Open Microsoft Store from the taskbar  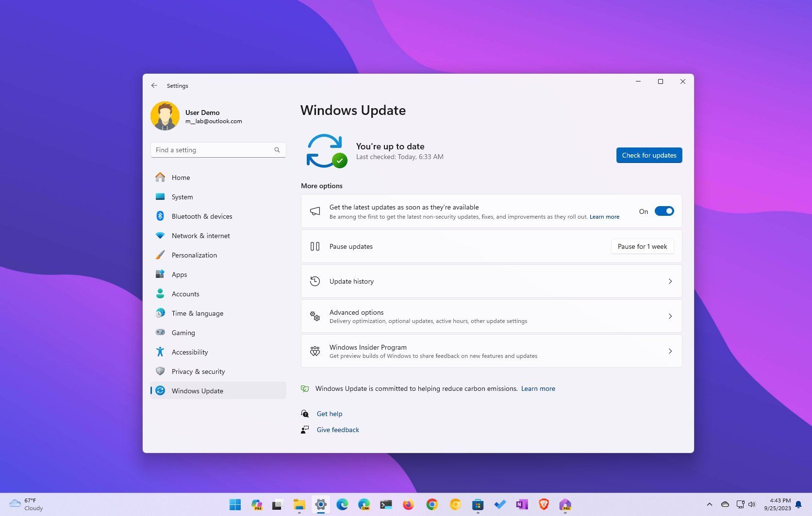point(478,505)
